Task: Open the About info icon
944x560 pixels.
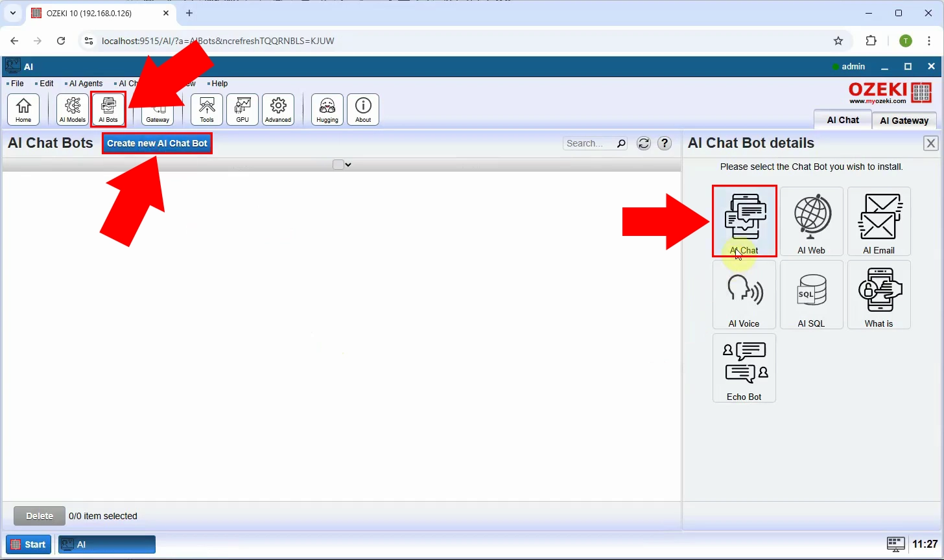Action: point(363,109)
